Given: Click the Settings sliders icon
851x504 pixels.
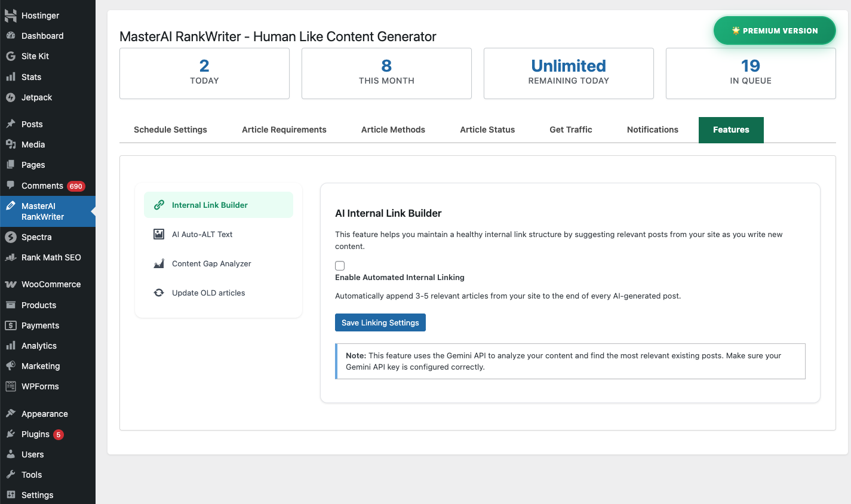Looking at the screenshot, I should coord(11,495).
